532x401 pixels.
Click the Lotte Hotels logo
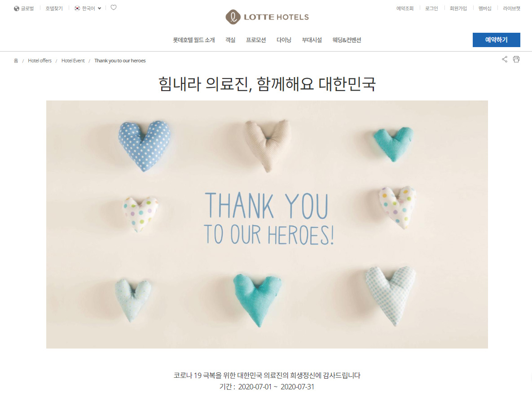[x=267, y=17]
